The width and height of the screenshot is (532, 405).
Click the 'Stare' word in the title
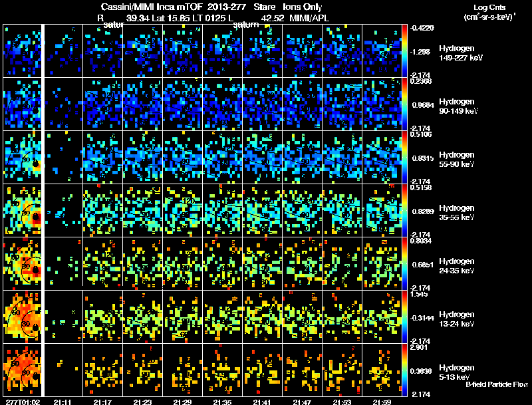pos(264,7)
